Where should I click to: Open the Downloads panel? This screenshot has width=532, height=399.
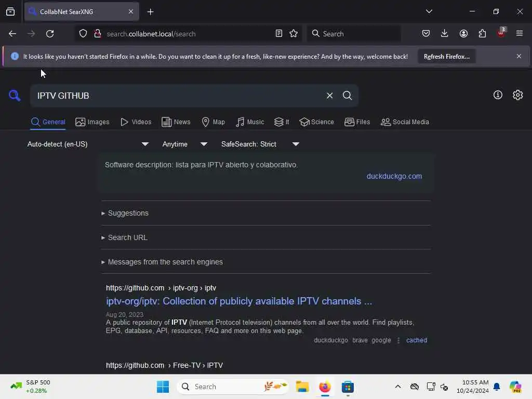click(445, 34)
